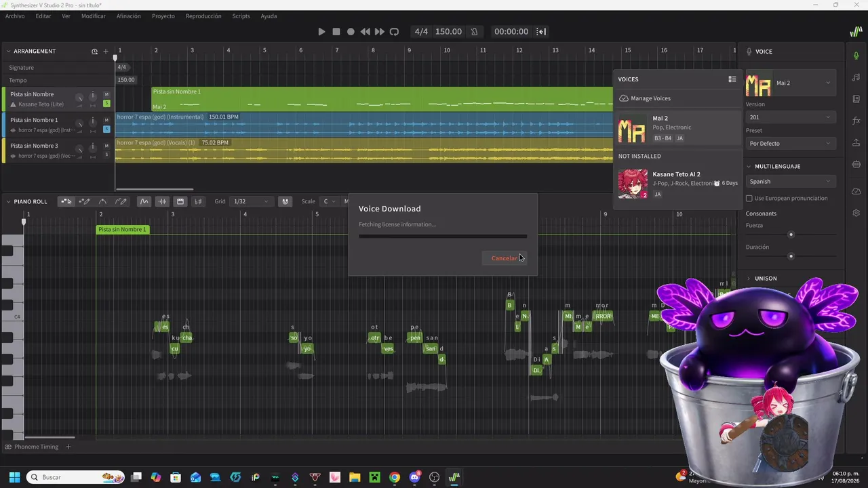Stop playback with the Stop button

pos(336,32)
